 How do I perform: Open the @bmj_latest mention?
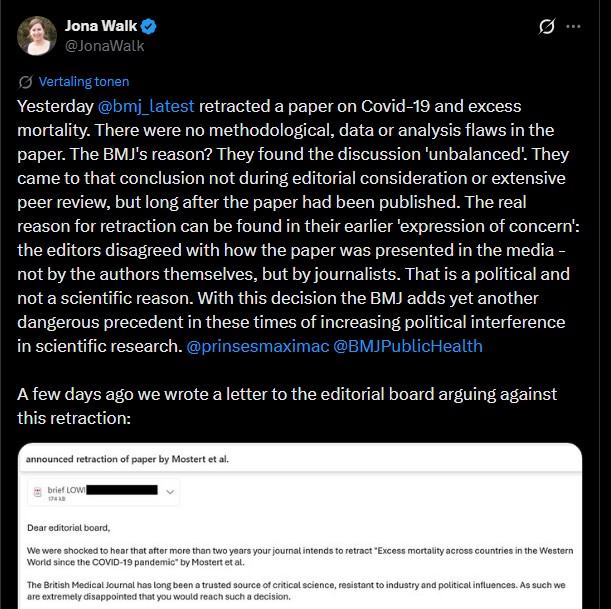pos(146,106)
